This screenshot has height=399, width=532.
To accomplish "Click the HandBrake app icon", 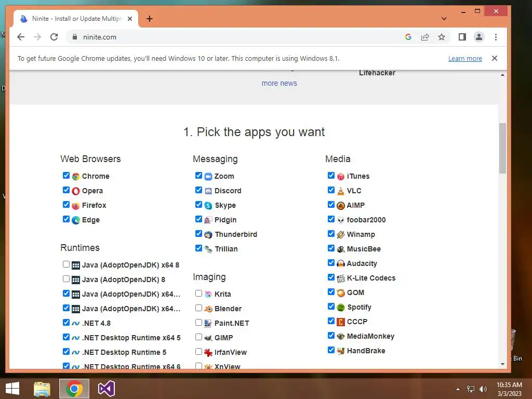I will pyautogui.click(x=341, y=351).
